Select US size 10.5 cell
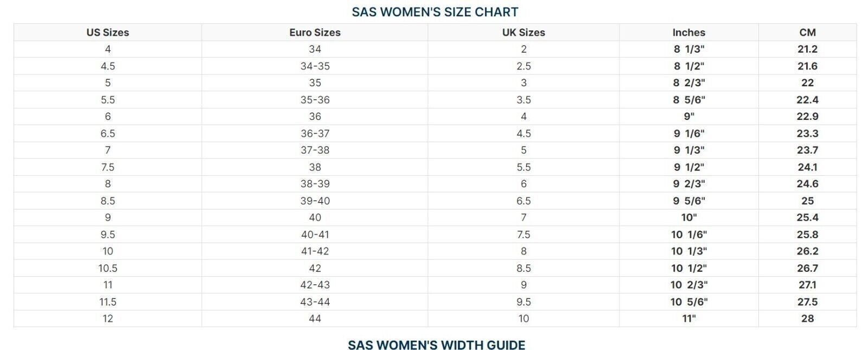 tap(108, 268)
